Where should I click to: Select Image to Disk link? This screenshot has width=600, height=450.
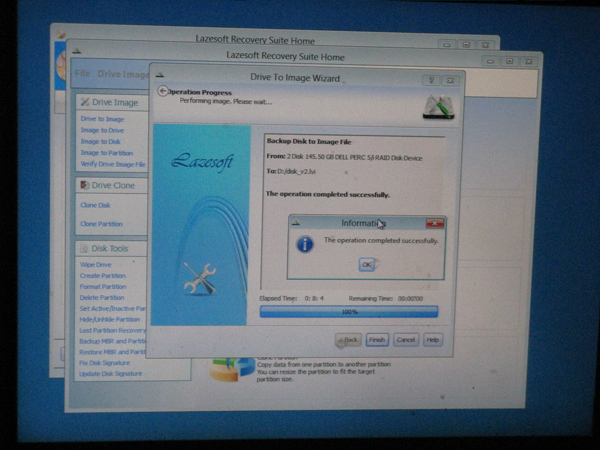pos(101,142)
